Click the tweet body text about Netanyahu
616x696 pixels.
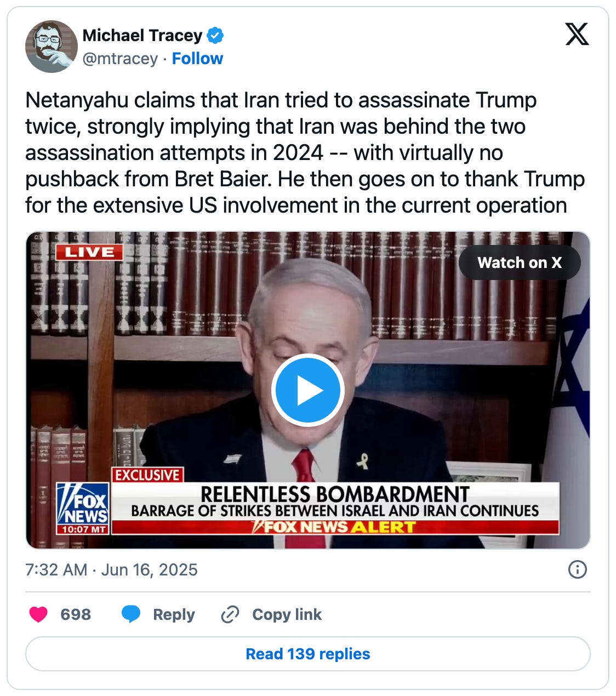click(305, 153)
